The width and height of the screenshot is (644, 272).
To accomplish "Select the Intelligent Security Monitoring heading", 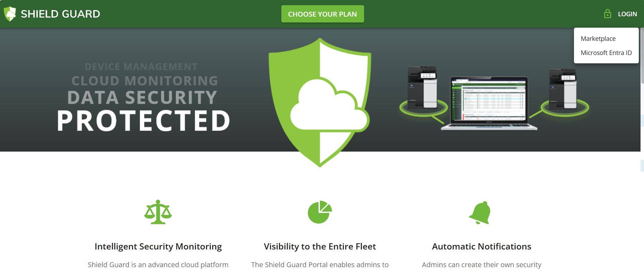I will pos(158,246).
